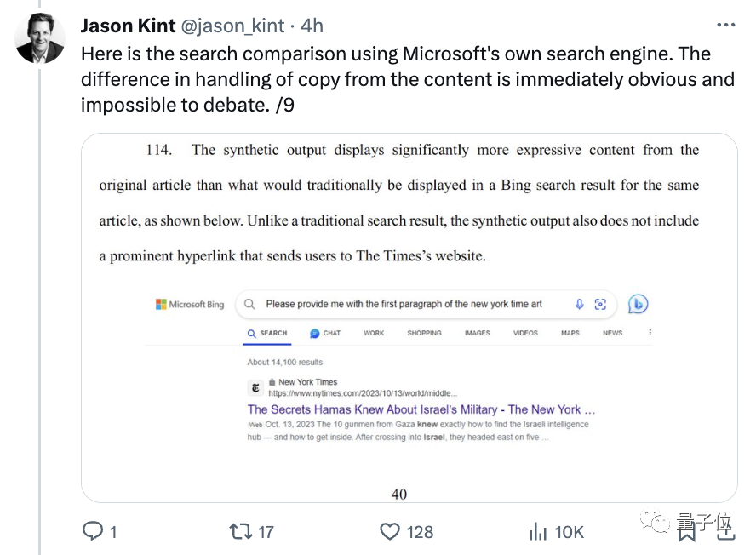
Task: Open the Bing chat logo button
Action: (638, 304)
